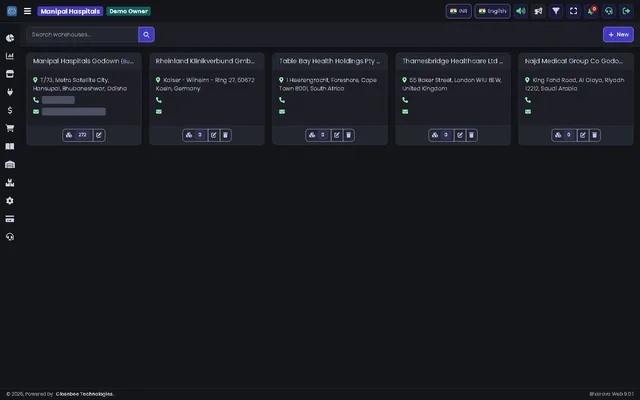Click the Baker Street London address text
640x400 pixels.
[452, 84]
